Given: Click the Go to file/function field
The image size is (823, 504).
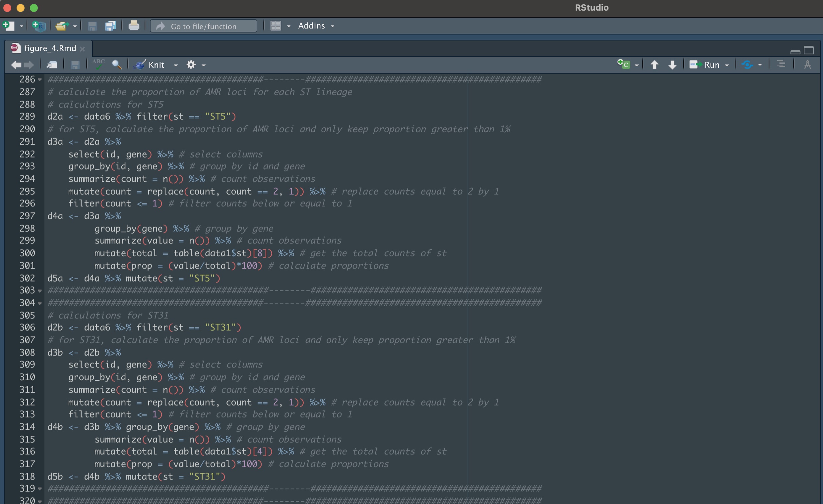Looking at the screenshot, I should click(203, 26).
